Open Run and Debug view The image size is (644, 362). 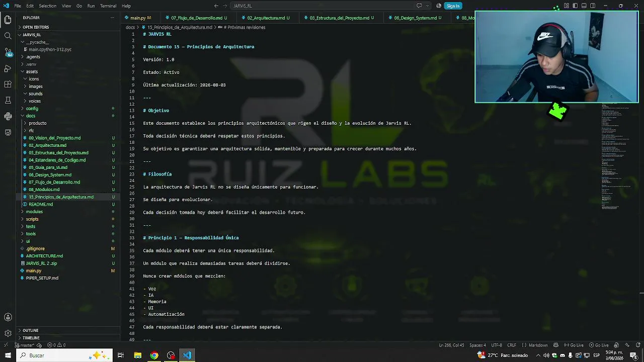click(x=8, y=68)
